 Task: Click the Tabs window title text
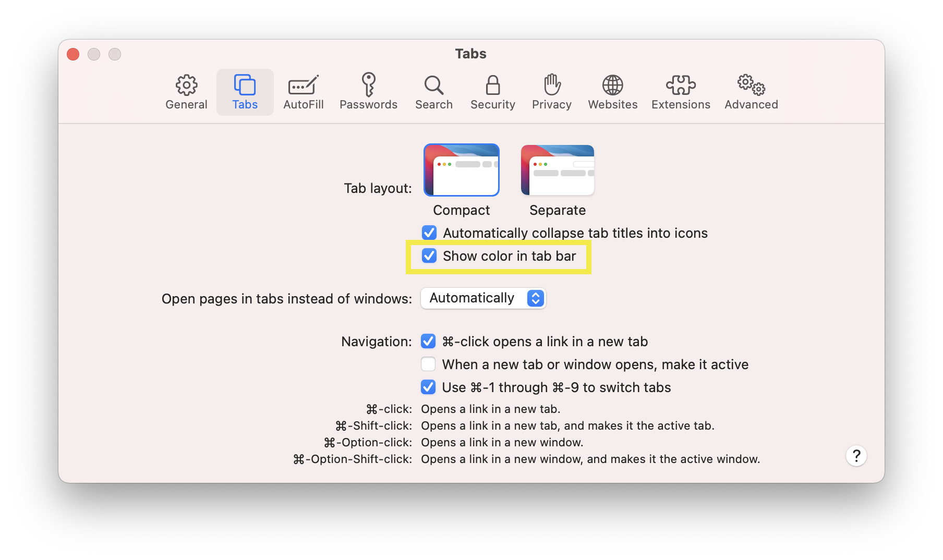point(471,54)
